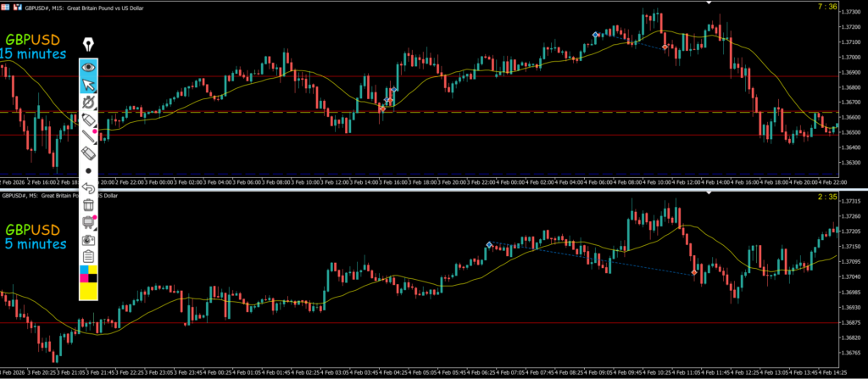Click the orange dashed horizontal line on the M15 chart
Screen dimensions: 868x379
pos(509,112)
